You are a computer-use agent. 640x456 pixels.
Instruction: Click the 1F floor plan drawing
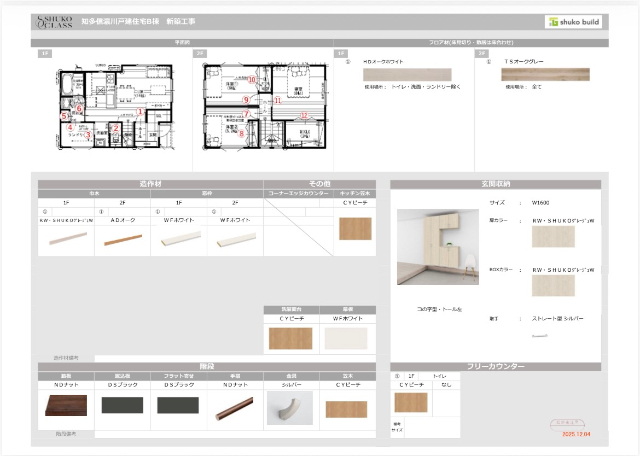pos(101,107)
